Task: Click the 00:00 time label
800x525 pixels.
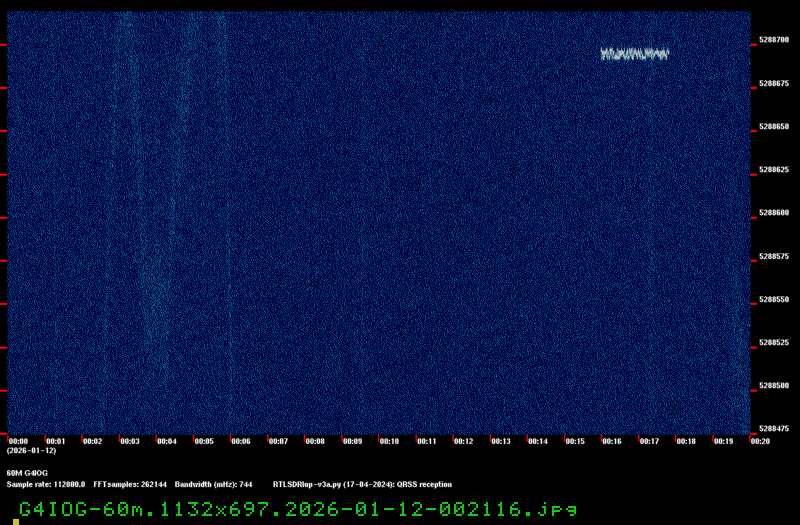Action: pyautogui.click(x=18, y=441)
